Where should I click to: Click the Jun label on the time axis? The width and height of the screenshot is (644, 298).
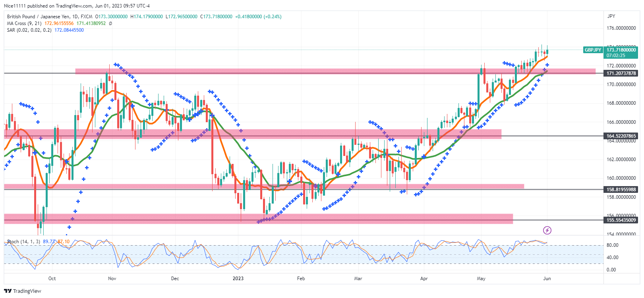coord(547,279)
